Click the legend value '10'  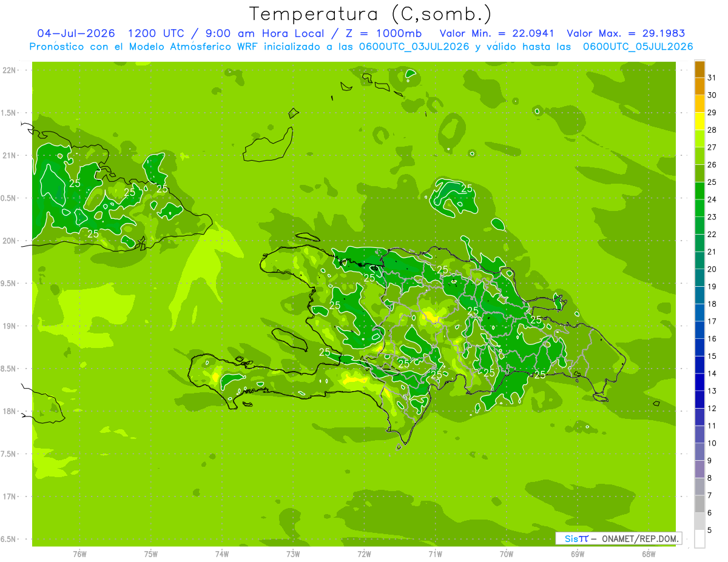pos(712,443)
